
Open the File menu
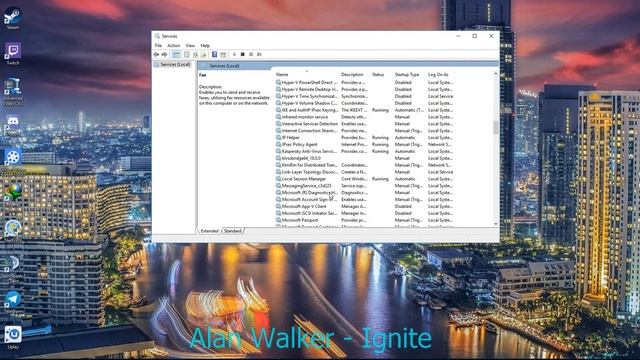coord(158,45)
